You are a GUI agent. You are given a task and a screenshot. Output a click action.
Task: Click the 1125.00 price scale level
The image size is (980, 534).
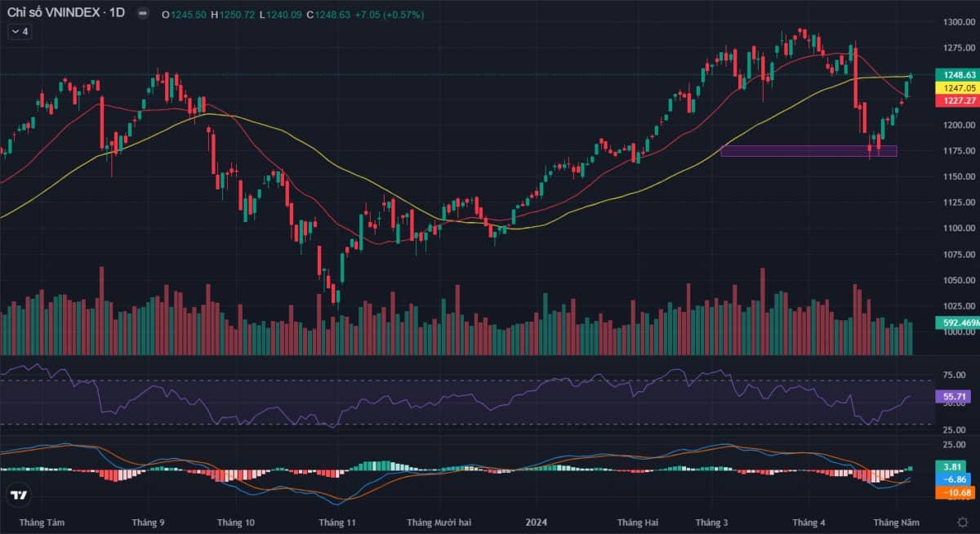[x=960, y=202]
